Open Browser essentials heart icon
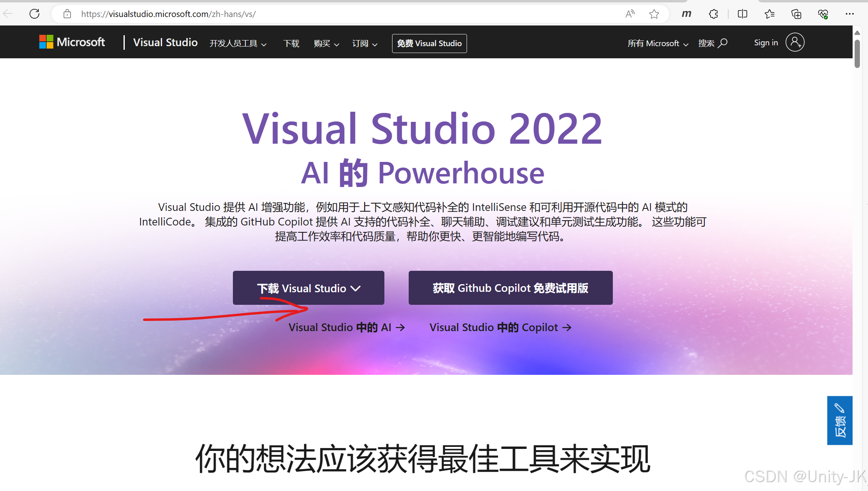The width and height of the screenshot is (868, 491). [x=823, y=14]
